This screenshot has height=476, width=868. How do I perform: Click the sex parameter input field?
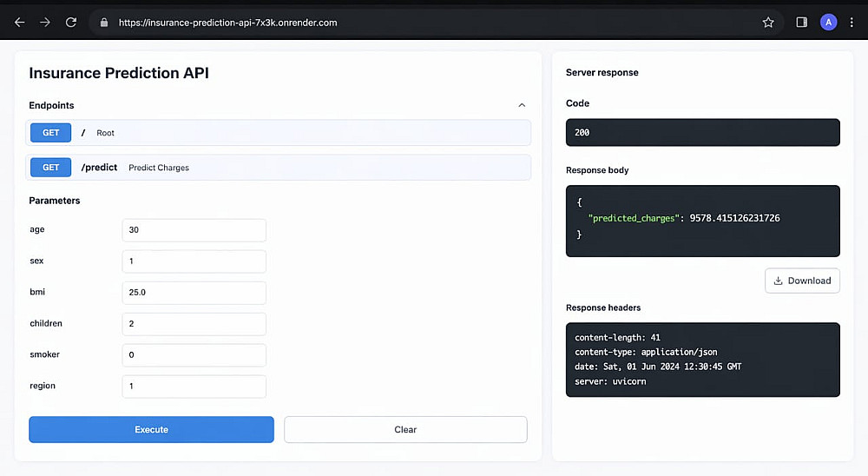point(194,261)
